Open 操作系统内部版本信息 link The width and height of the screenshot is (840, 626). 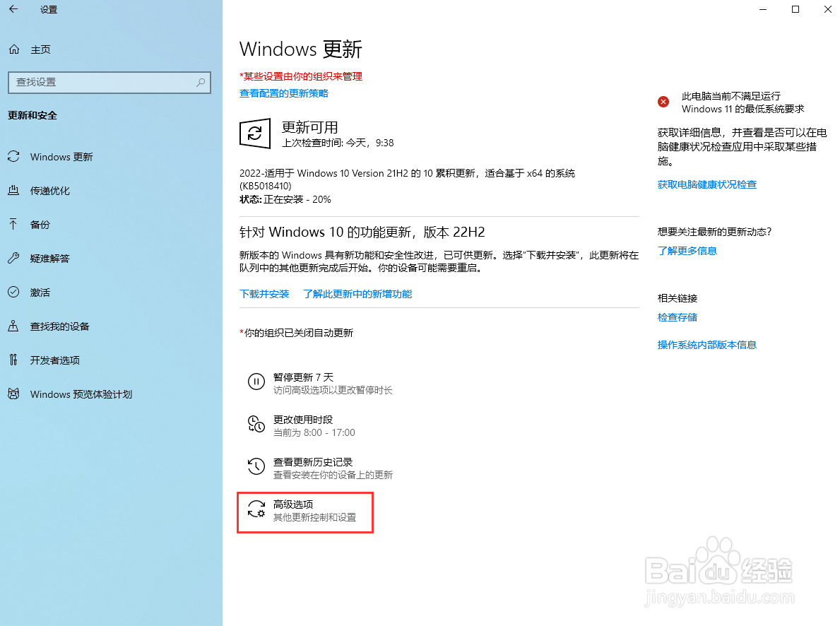point(707,345)
